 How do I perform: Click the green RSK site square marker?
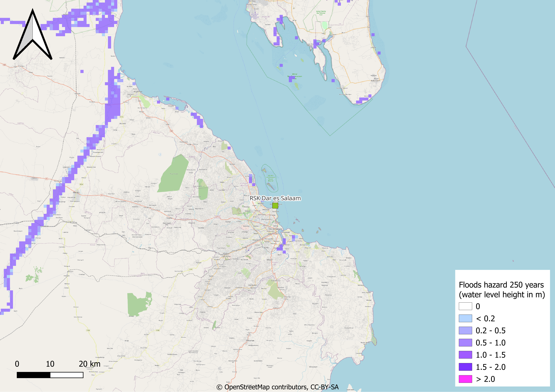(x=275, y=206)
